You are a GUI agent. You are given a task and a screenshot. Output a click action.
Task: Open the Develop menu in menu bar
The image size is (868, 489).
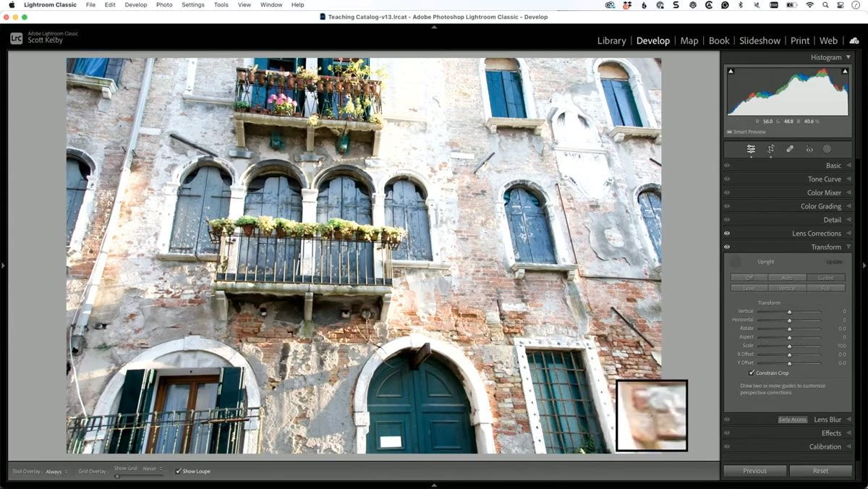135,5
